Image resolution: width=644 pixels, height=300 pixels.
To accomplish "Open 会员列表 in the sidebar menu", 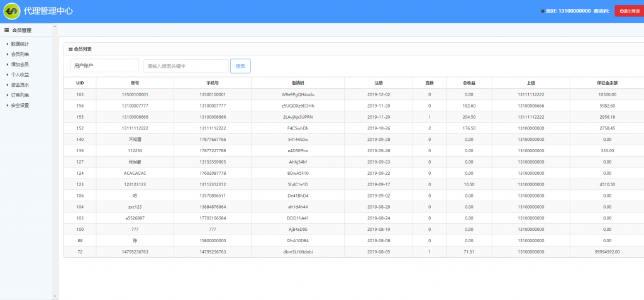I will tap(20, 54).
